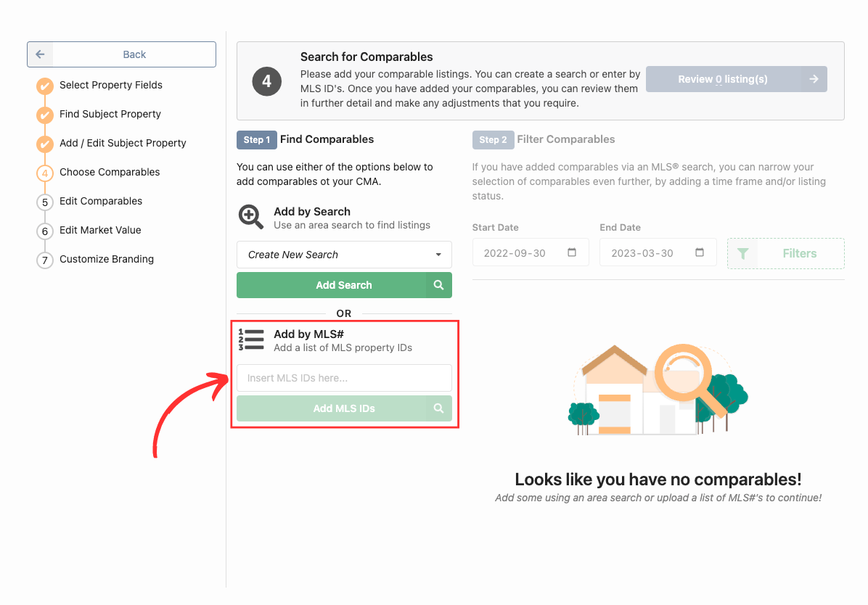The image size is (868, 605).
Task: Expand the Create New Search dropdown
Action: click(x=344, y=255)
